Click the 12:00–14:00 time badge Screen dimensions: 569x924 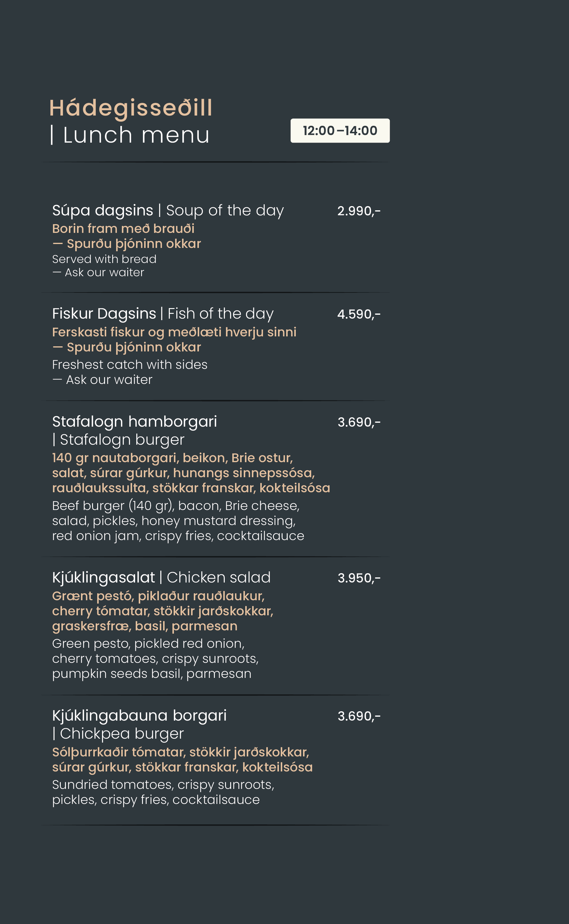(340, 131)
